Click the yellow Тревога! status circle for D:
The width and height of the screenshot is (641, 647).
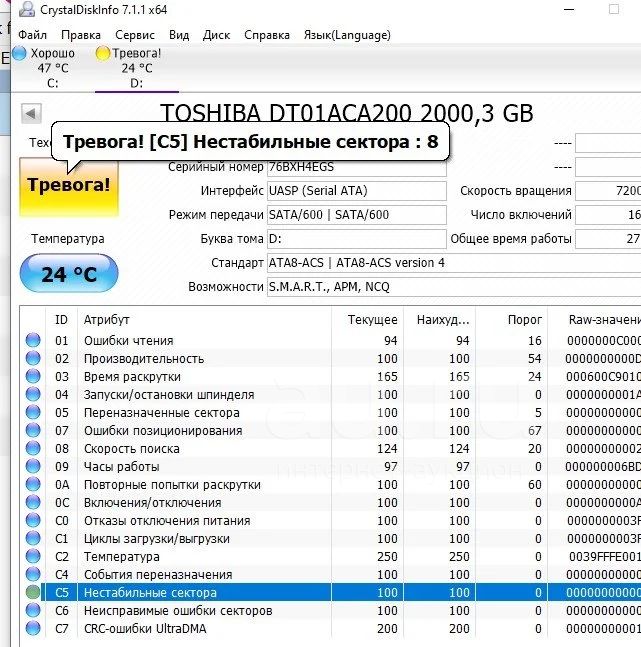[102, 53]
